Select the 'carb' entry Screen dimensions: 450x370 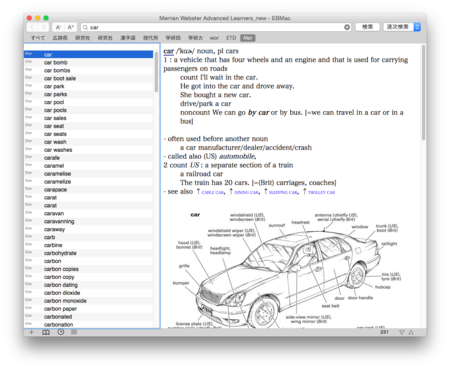tap(88, 237)
